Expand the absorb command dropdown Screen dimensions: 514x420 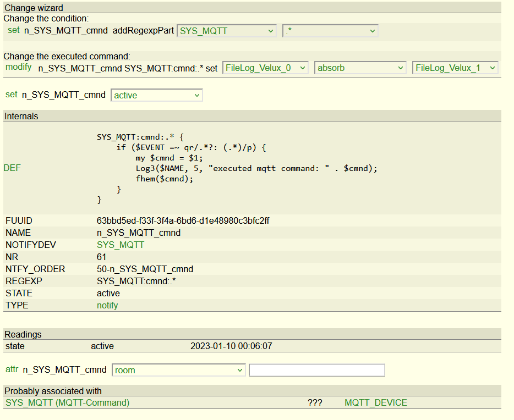coord(360,68)
